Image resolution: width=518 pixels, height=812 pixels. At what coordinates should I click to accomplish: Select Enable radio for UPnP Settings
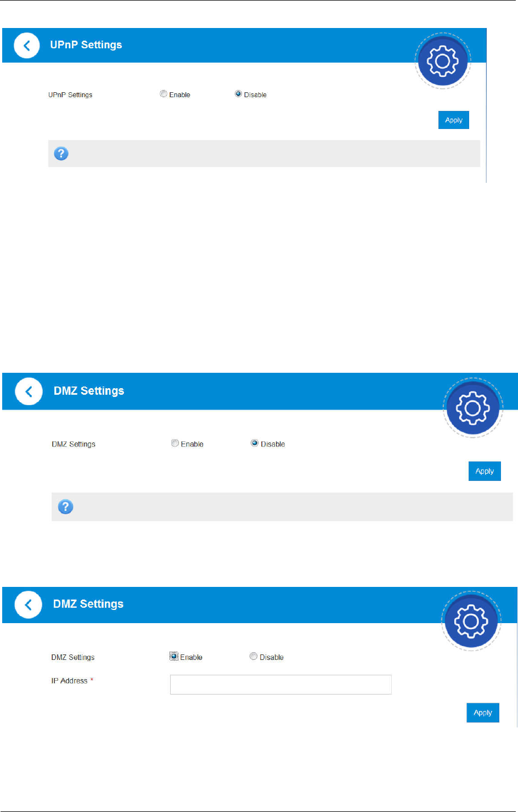(164, 94)
